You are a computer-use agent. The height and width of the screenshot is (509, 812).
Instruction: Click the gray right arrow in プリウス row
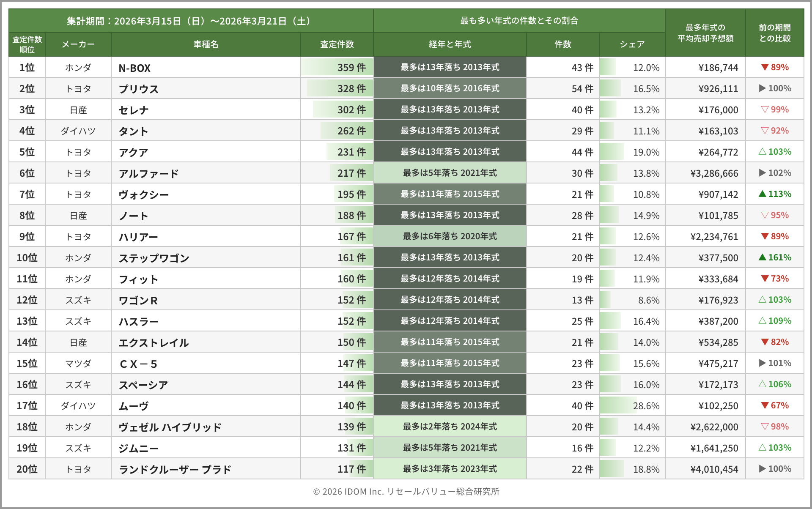[x=762, y=88]
